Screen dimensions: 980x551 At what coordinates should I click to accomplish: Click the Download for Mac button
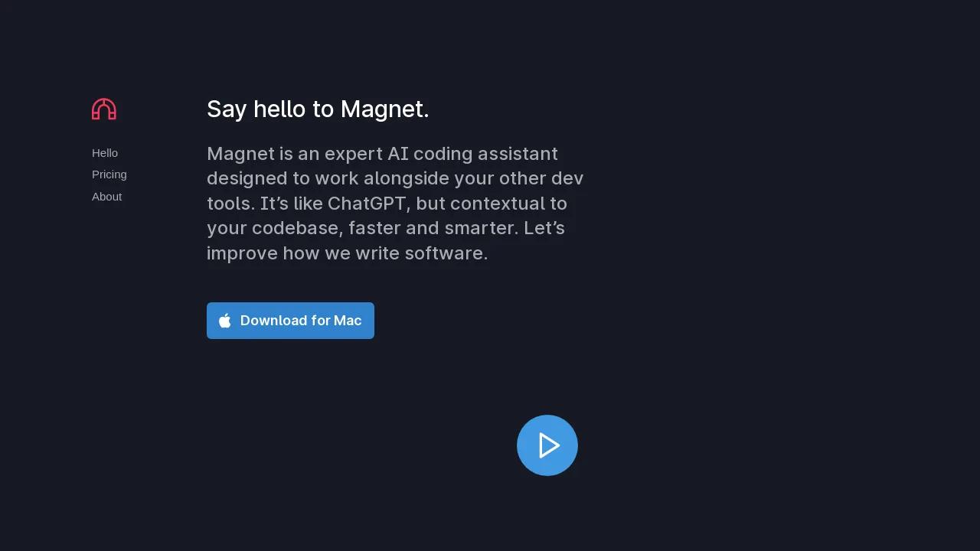pos(290,321)
